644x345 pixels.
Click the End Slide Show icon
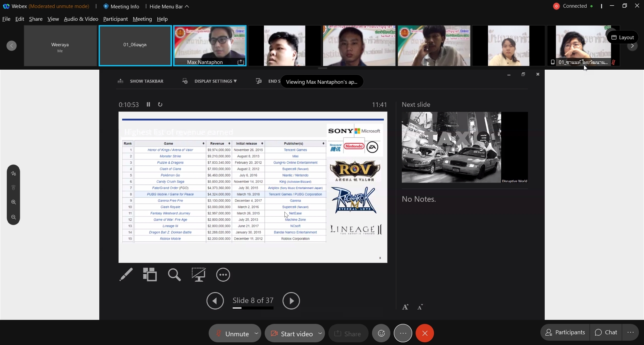click(259, 81)
